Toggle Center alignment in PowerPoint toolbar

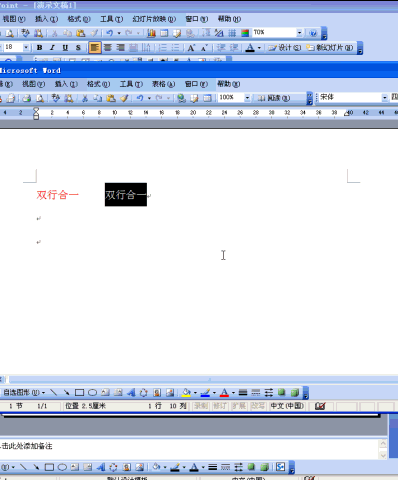[108, 48]
